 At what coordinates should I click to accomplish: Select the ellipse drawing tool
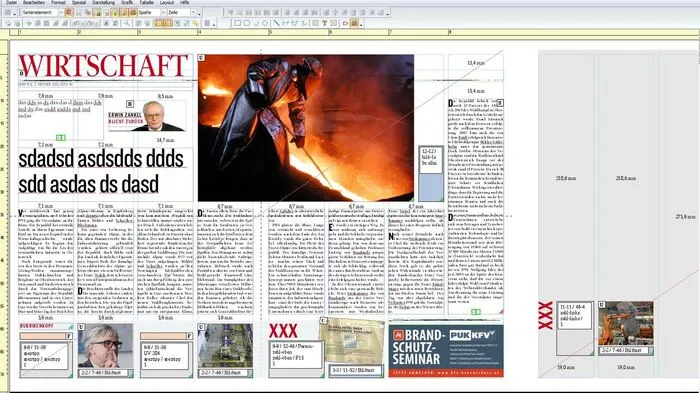(x=265, y=23)
